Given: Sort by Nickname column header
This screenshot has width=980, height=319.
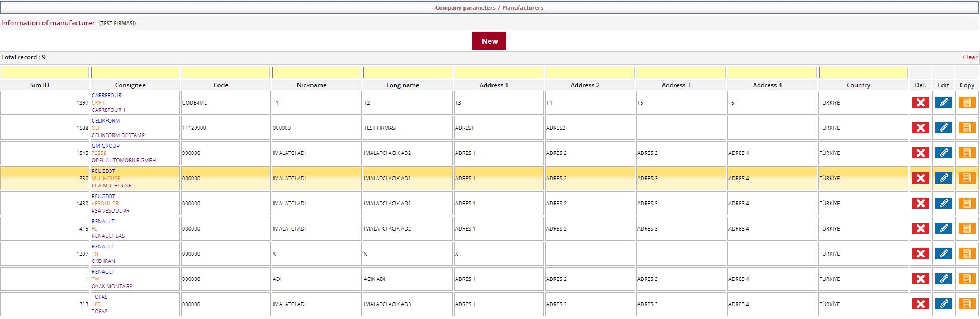Looking at the screenshot, I should [x=311, y=85].
